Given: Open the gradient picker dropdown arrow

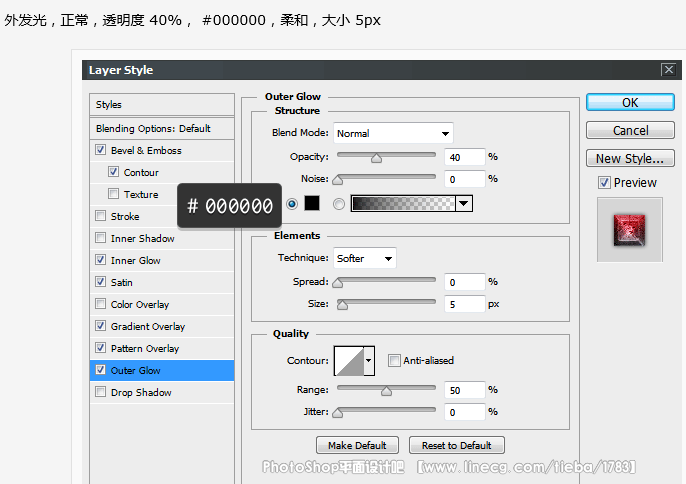Looking at the screenshot, I should click(x=463, y=204).
